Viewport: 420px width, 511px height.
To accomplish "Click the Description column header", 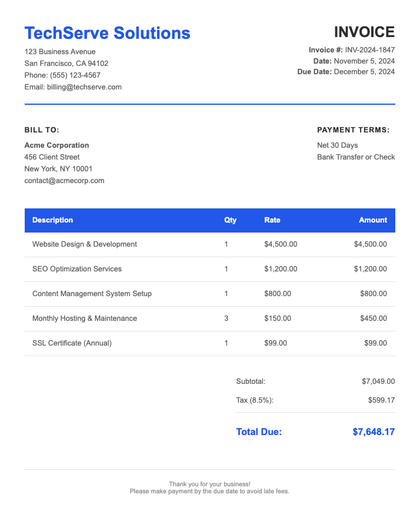I will pyautogui.click(x=53, y=220).
